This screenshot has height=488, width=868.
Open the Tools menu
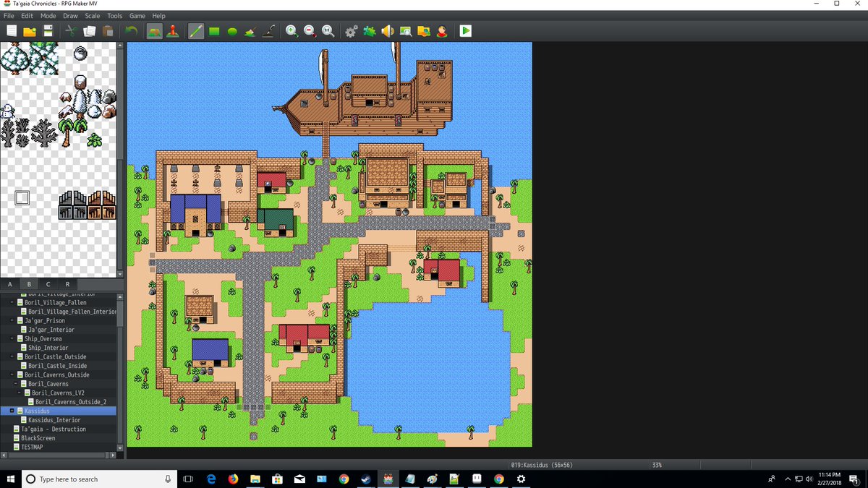click(x=115, y=16)
